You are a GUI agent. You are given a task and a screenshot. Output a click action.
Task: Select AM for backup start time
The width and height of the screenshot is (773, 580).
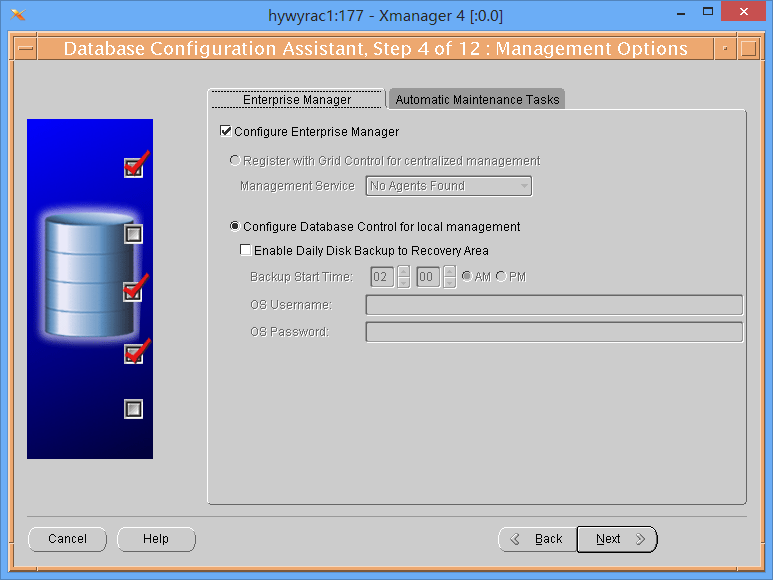tap(466, 276)
